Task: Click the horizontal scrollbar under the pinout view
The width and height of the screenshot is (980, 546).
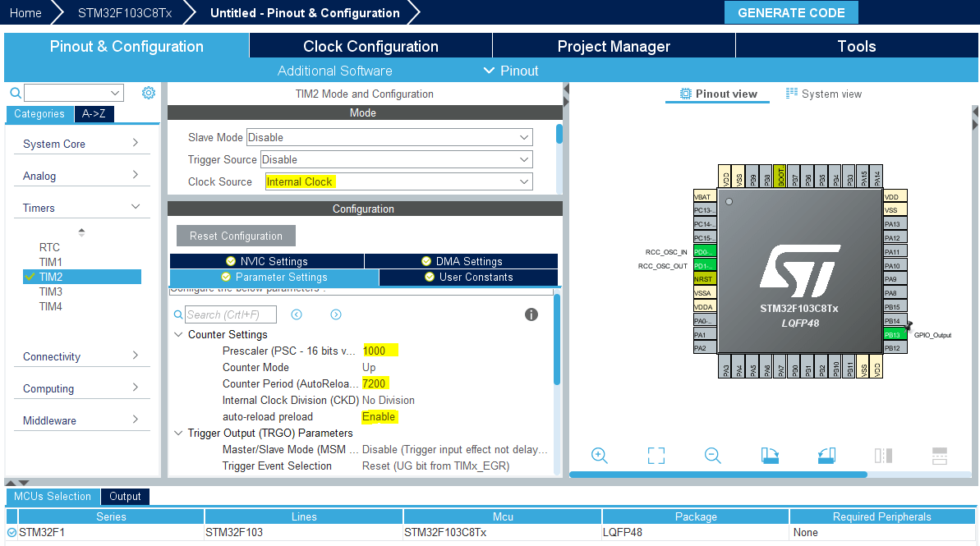Action: 718,475
